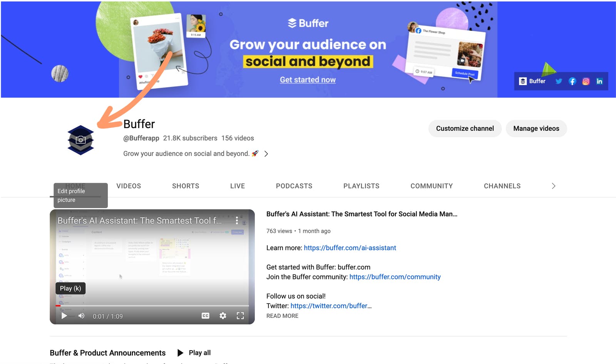Click the video title overlay in the player
616x364 pixels.
(x=140, y=220)
